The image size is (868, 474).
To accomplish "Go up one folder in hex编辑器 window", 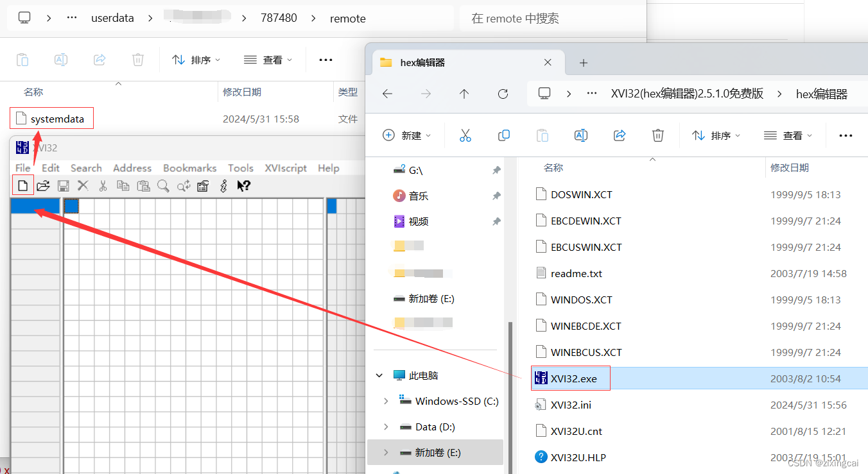I will pos(464,94).
